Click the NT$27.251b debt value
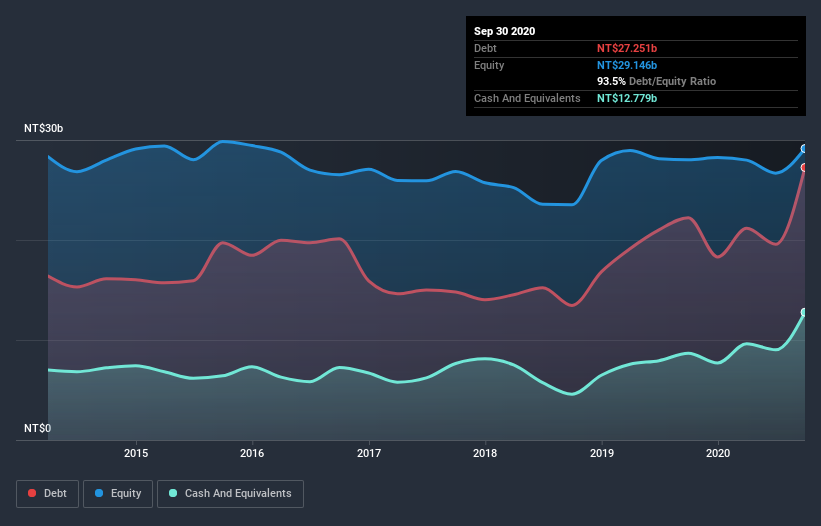 pos(627,48)
